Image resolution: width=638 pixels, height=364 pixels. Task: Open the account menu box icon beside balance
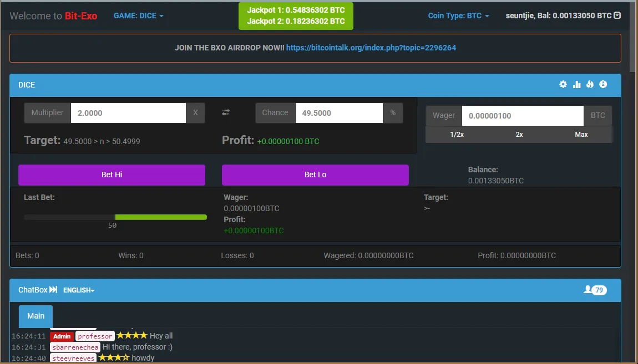(617, 16)
